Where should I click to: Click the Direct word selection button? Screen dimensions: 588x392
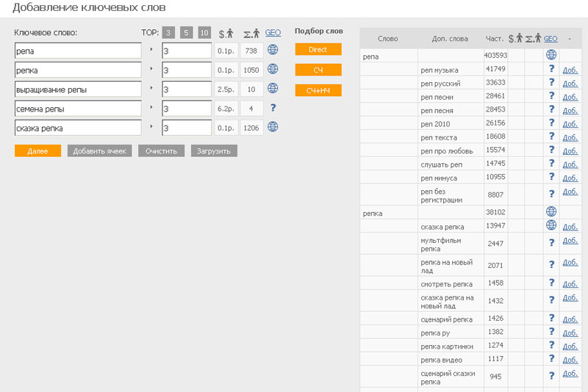tap(318, 49)
